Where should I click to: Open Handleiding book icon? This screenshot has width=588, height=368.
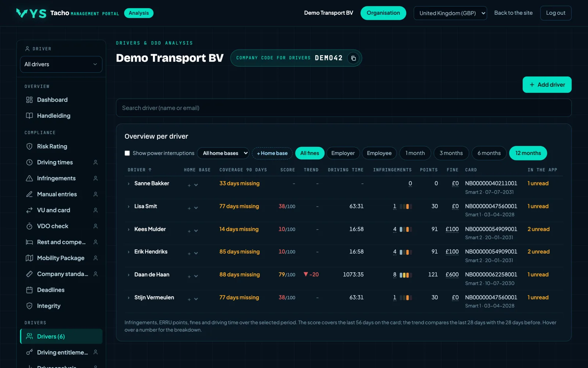tap(29, 116)
